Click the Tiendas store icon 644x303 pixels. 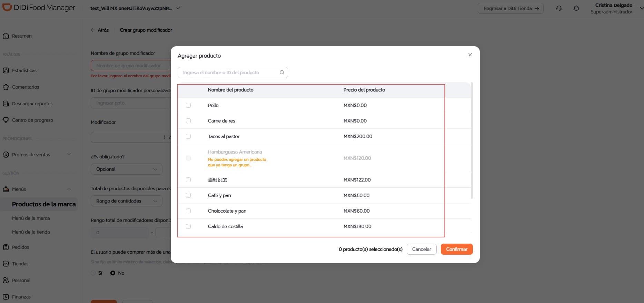6,264
